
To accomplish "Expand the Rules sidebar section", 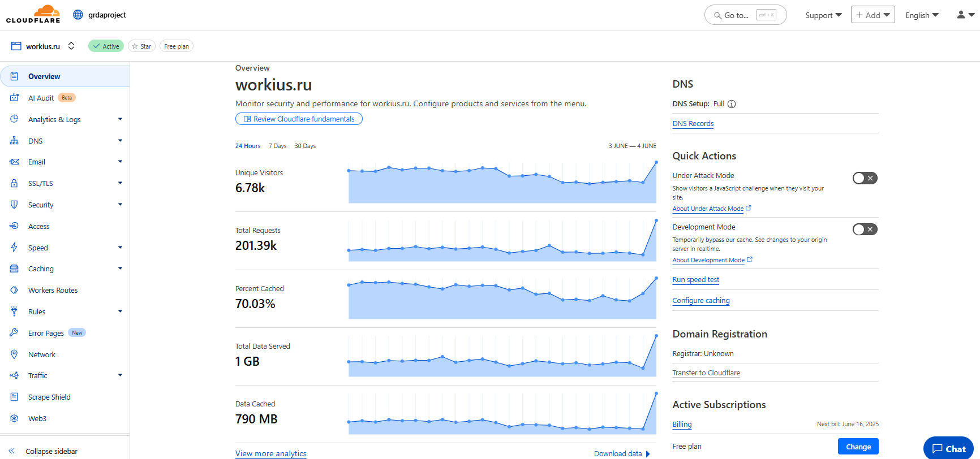I will 120,311.
